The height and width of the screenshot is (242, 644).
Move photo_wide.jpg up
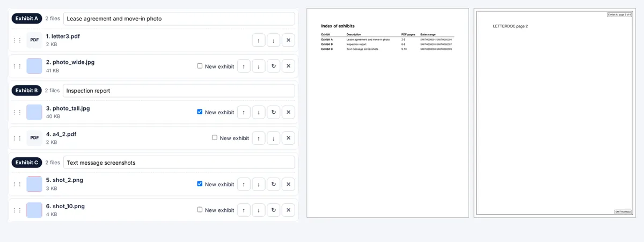pos(244,67)
